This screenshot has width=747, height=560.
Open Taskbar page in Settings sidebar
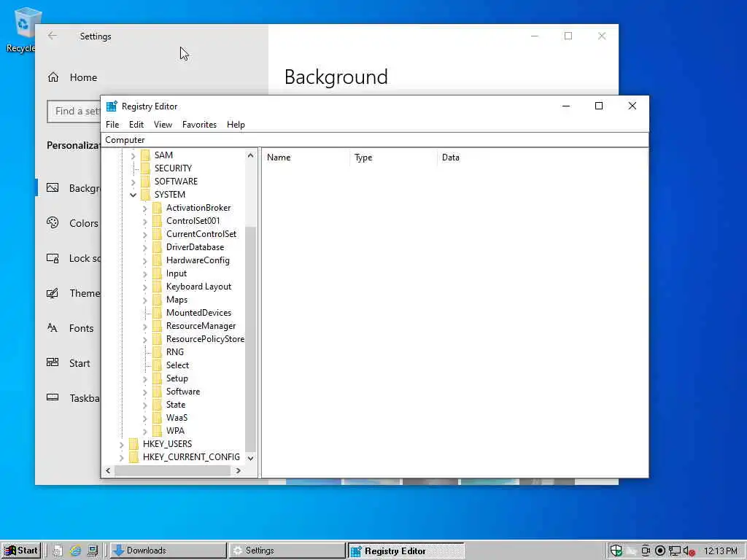pyautogui.click(x=74, y=398)
